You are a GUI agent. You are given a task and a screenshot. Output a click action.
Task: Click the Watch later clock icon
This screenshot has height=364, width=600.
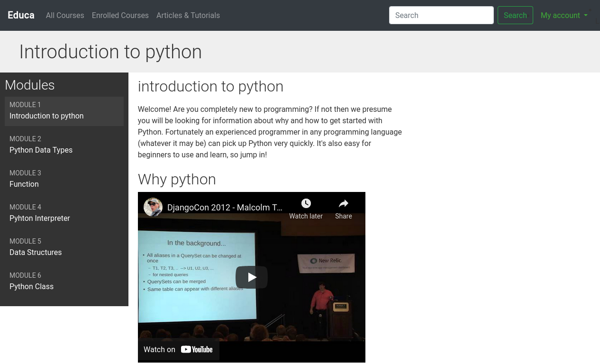coord(306,203)
